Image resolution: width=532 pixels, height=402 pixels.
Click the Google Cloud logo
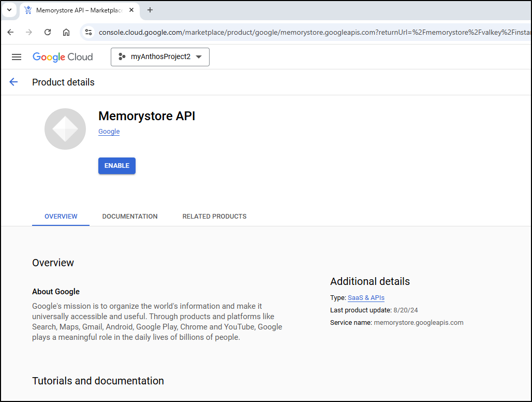63,56
